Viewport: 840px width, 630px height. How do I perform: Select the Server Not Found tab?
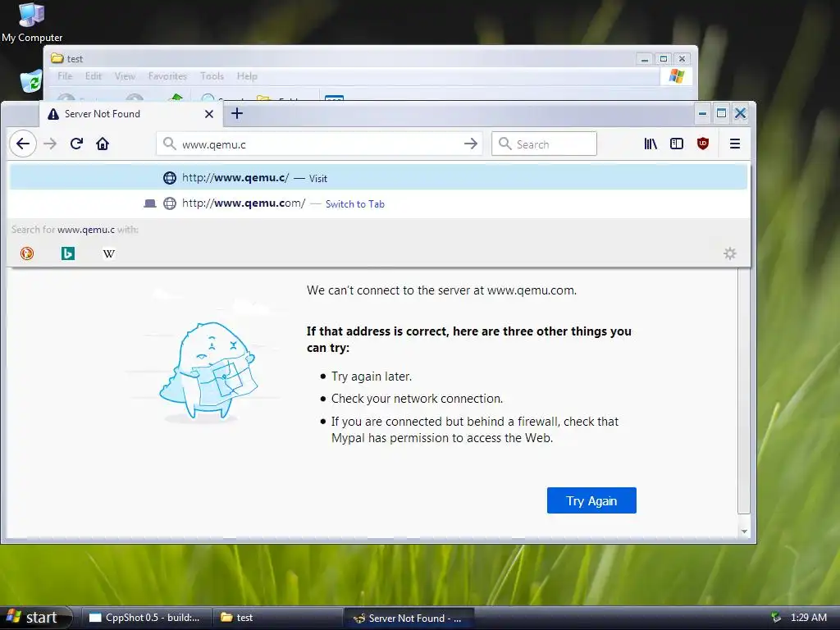(x=130, y=114)
